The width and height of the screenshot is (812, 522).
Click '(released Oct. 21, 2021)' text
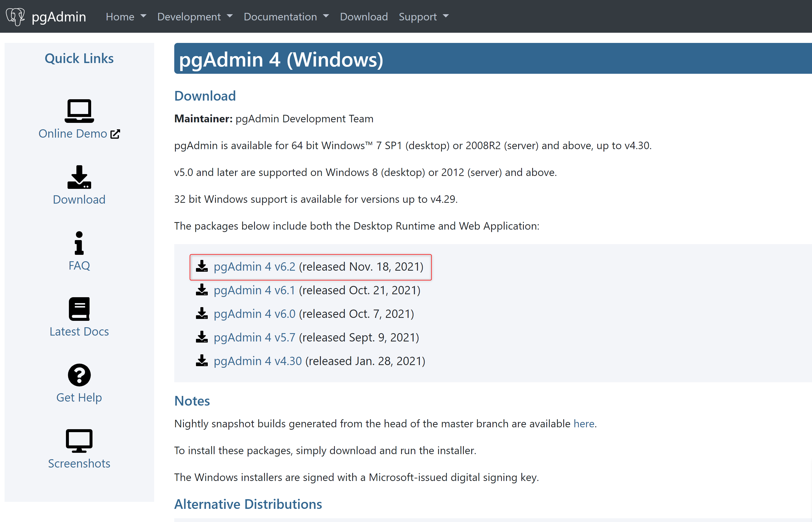tap(359, 291)
